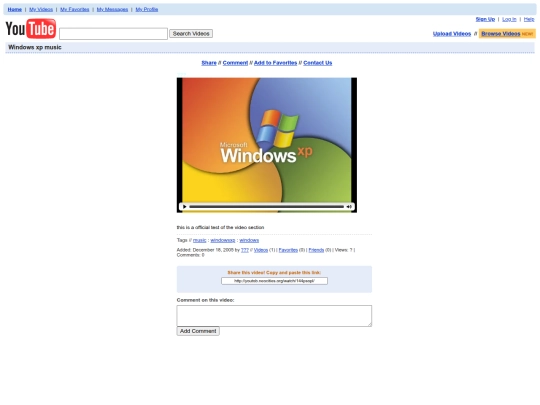Click the Sign Up link
The image size is (540, 405).
(485, 19)
